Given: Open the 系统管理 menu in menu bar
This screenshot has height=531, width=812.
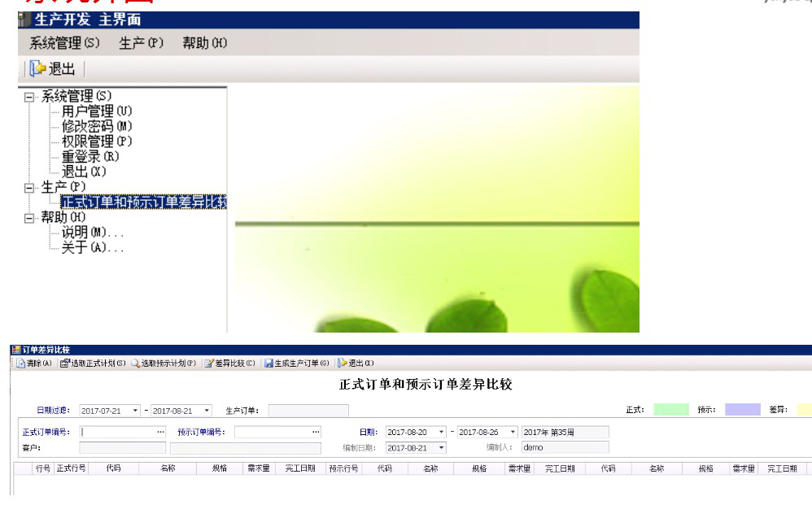Looking at the screenshot, I should 64,43.
